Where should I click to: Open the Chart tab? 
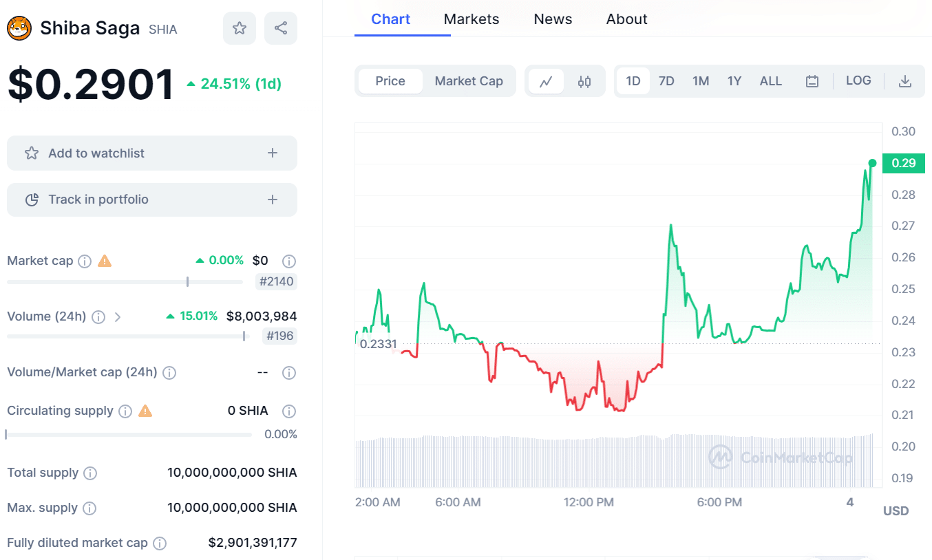coord(391,19)
